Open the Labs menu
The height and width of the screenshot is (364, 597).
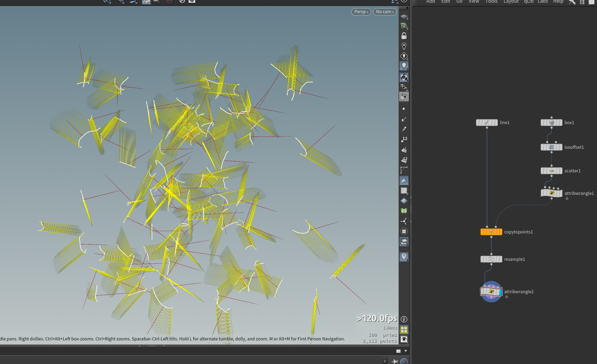pos(543,2)
